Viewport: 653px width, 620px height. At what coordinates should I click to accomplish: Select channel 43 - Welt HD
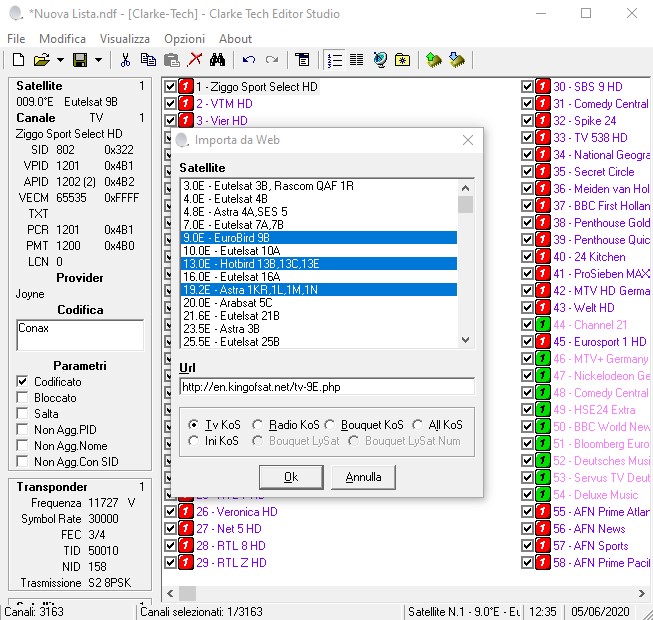[584, 308]
